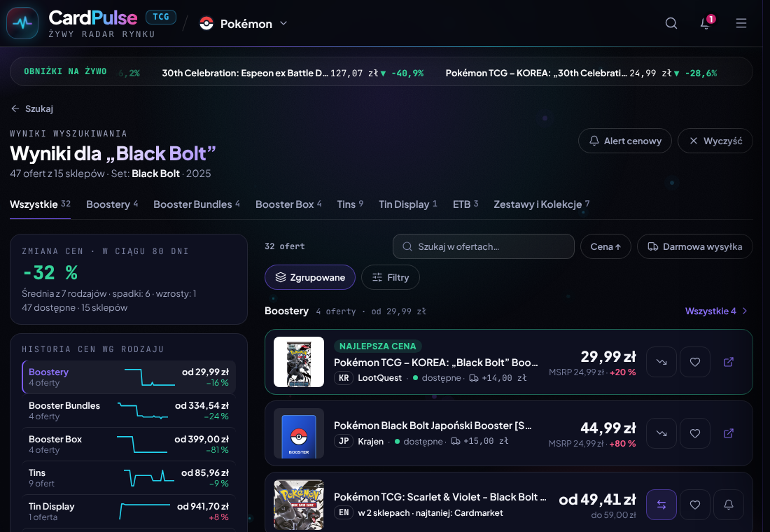This screenshot has height=532, width=770.
Task: Focus the Szukaj w ofertach search field
Action: pyautogui.click(x=483, y=246)
